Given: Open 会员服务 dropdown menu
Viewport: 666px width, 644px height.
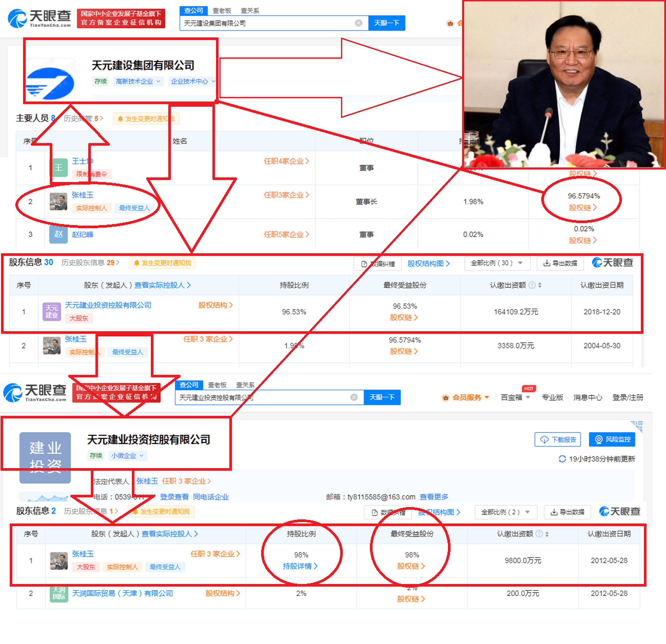Looking at the screenshot, I should click(465, 397).
